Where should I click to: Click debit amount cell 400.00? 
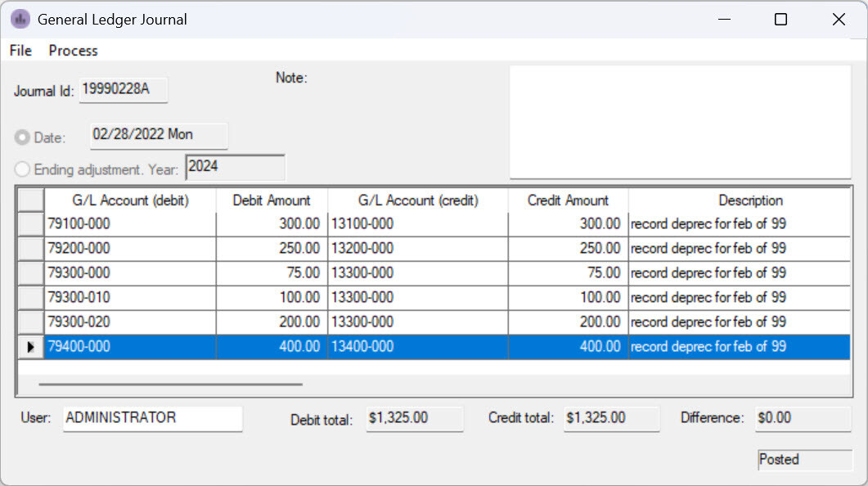point(272,347)
